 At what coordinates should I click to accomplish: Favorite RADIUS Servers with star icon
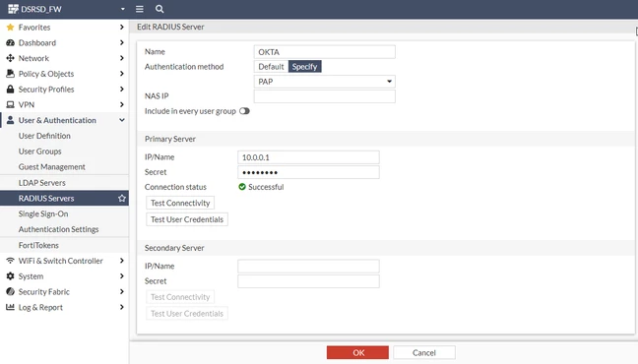pos(122,198)
